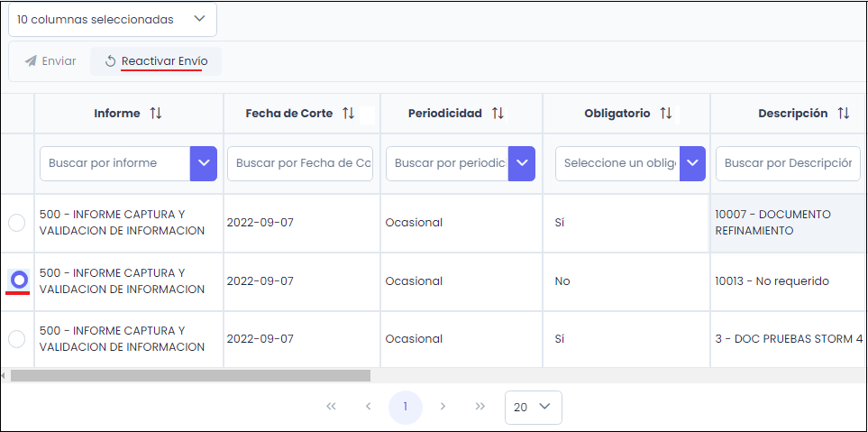
Task: Sort by Fecha de Corte arrows icon
Action: coord(348,114)
